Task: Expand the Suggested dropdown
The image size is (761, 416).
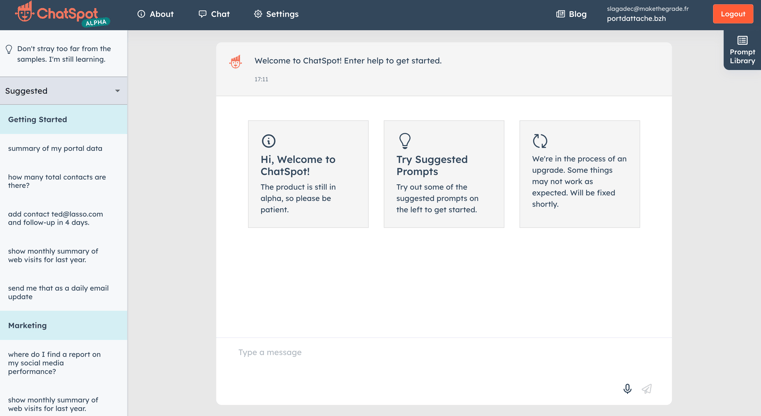Action: tap(64, 91)
